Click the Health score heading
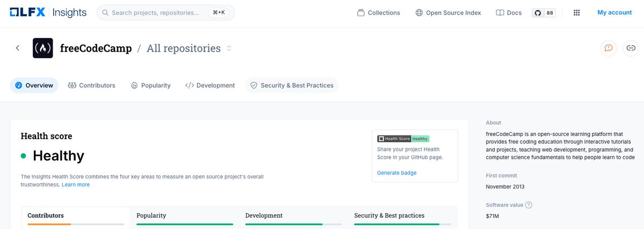The width and height of the screenshot is (644, 229). [46, 136]
